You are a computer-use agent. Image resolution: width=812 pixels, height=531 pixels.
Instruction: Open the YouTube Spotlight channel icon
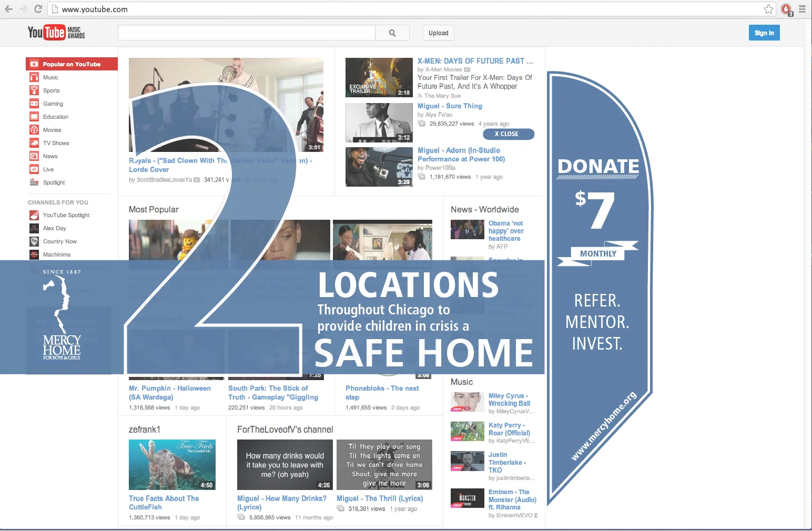tap(34, 215)
